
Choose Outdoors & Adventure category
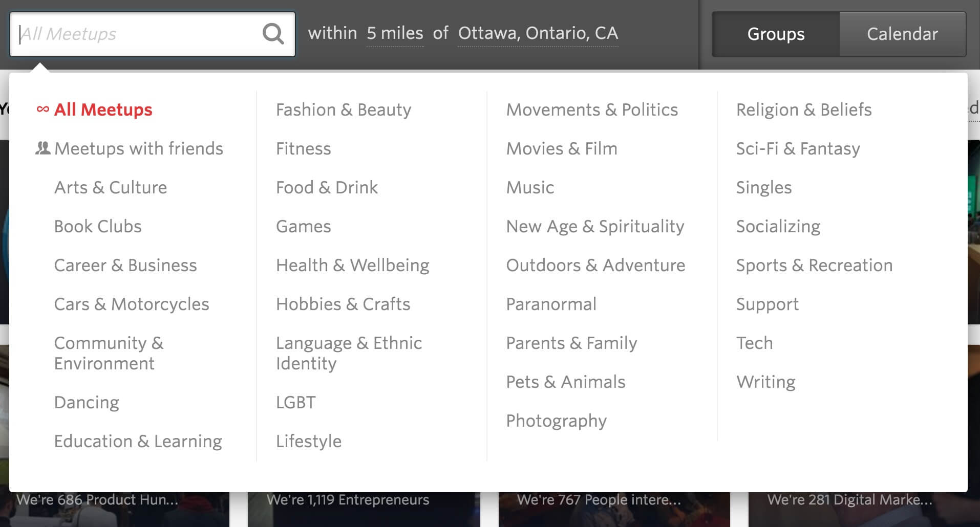click(595, 265)
